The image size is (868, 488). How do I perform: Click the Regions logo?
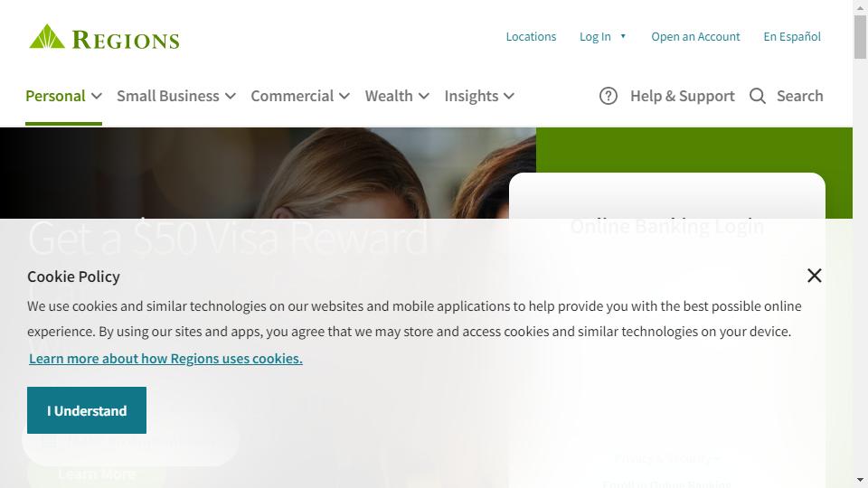(104, 36)
